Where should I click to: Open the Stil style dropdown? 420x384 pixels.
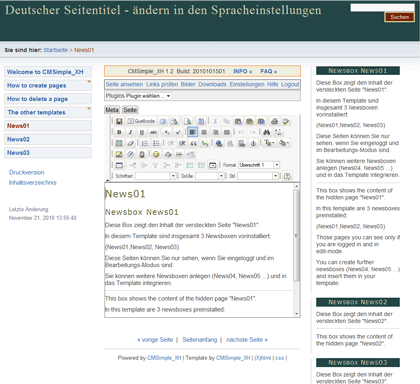(x=258, y=176)
